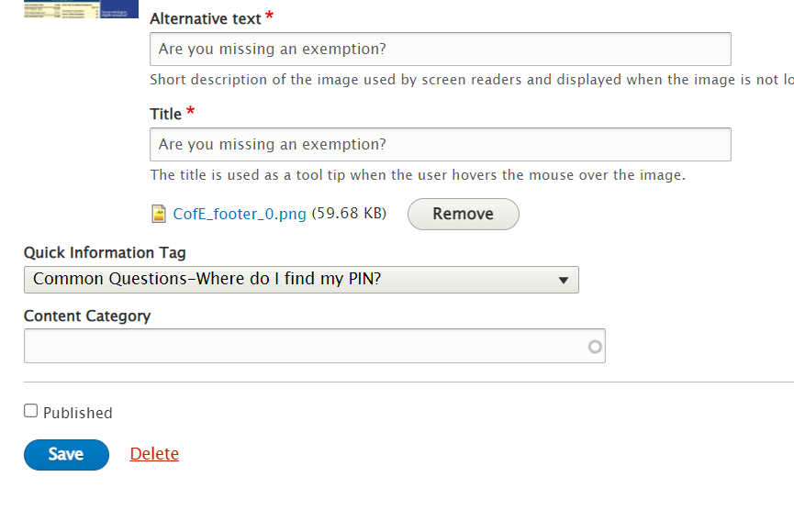The image size is (794, 532).
Task: Focus the Title input field
Action: (441, 145)
